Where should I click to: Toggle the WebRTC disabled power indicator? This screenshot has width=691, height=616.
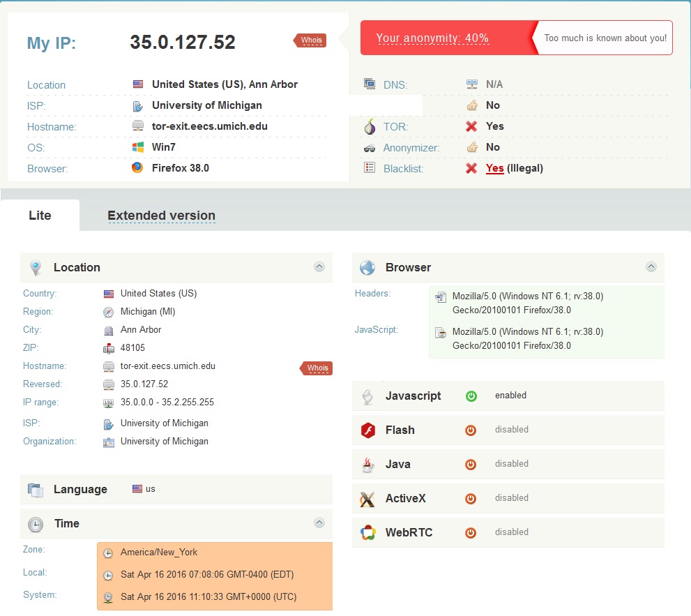tap(471, 533)
